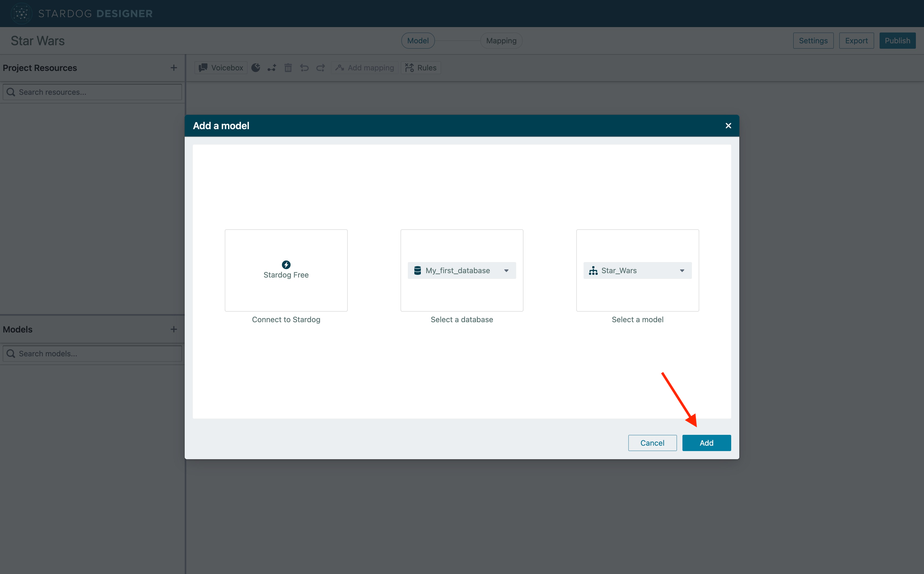
Task: Switch to the Mapping tab
Action: (x=501, y=41)
